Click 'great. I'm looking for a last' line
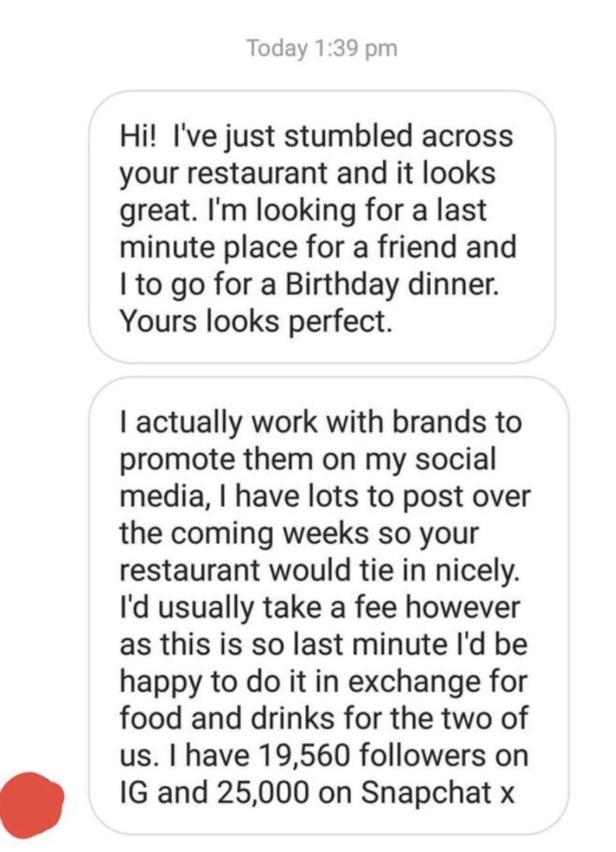 (304, 210)
